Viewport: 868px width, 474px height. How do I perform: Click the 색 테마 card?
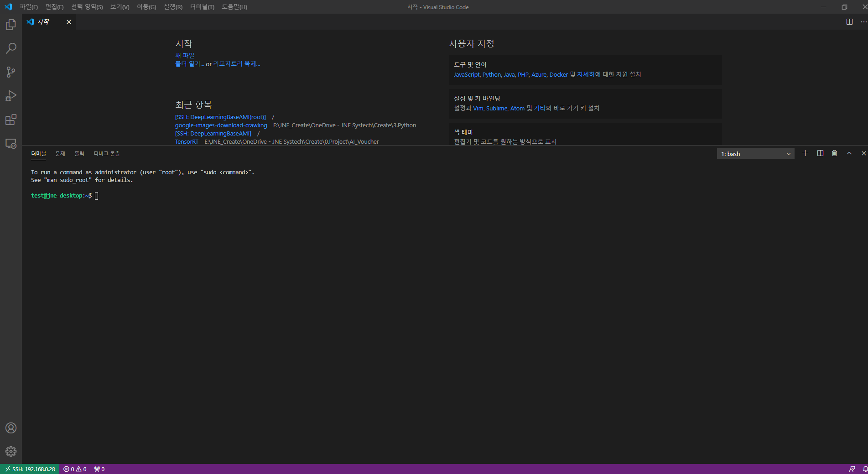585,135
